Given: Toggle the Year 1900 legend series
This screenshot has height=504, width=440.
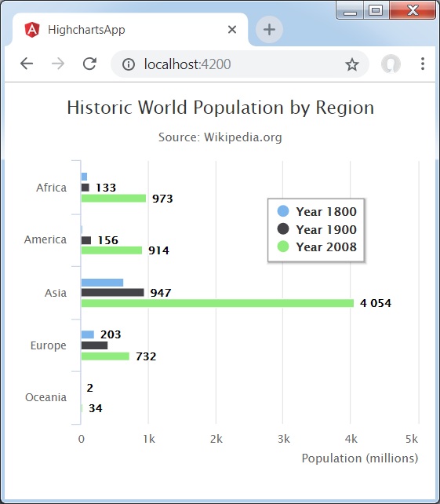Looking at the screenshot, I should [x=317, y=229].
